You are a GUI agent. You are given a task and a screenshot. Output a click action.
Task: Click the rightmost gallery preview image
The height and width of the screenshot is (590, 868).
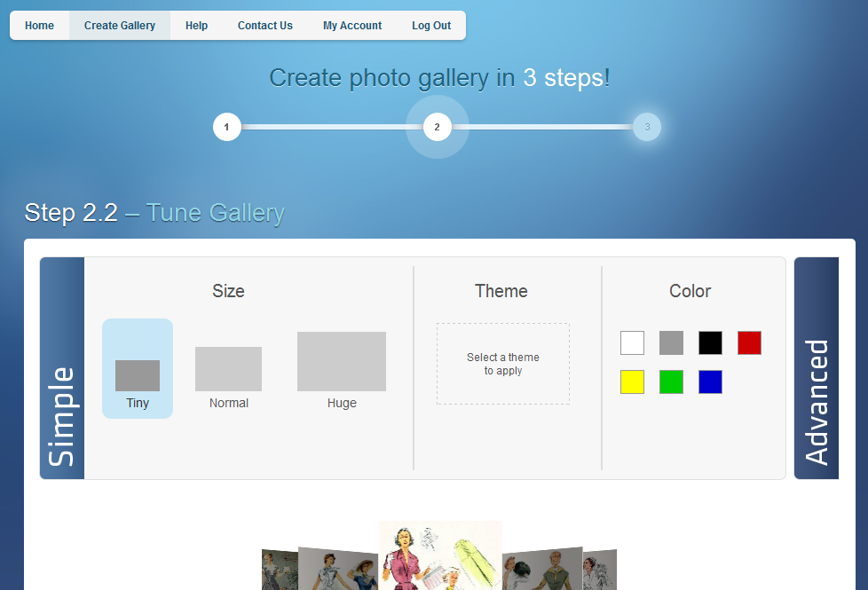(x=600, y=570)
